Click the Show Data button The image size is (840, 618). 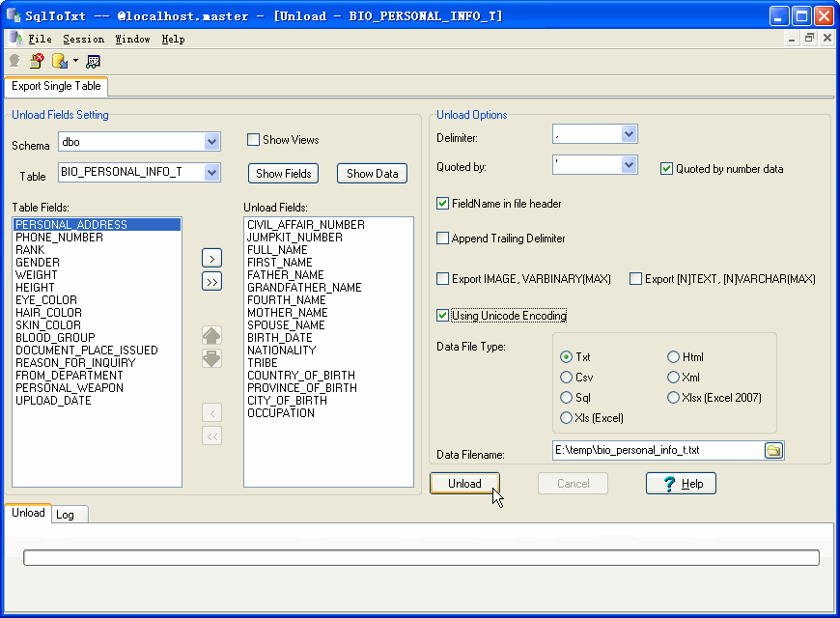[x=373, y=174]
